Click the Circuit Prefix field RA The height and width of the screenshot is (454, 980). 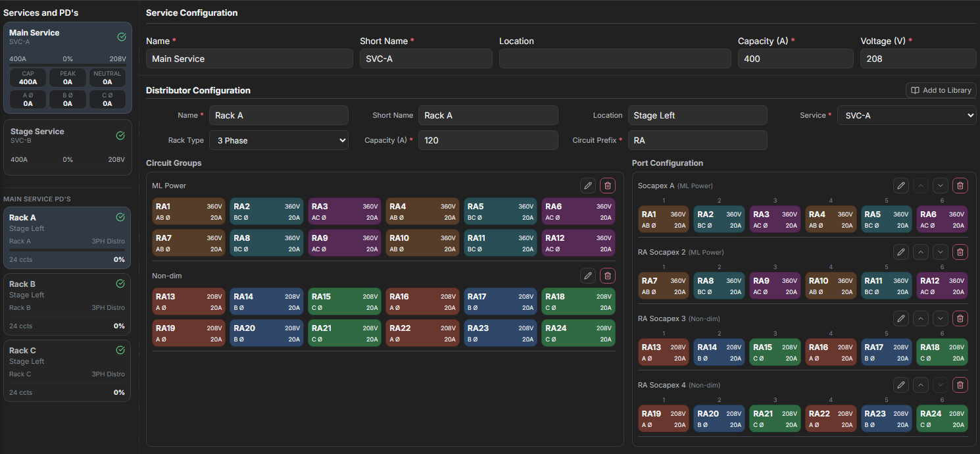pyautogui.click(x=698, y=140)
